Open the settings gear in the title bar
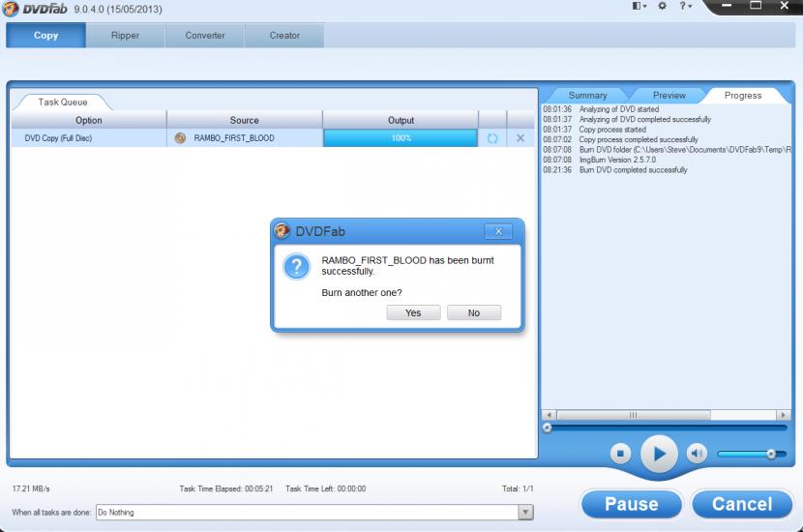The width and height of the screenshot is (803, 532). tap(662, 6)
